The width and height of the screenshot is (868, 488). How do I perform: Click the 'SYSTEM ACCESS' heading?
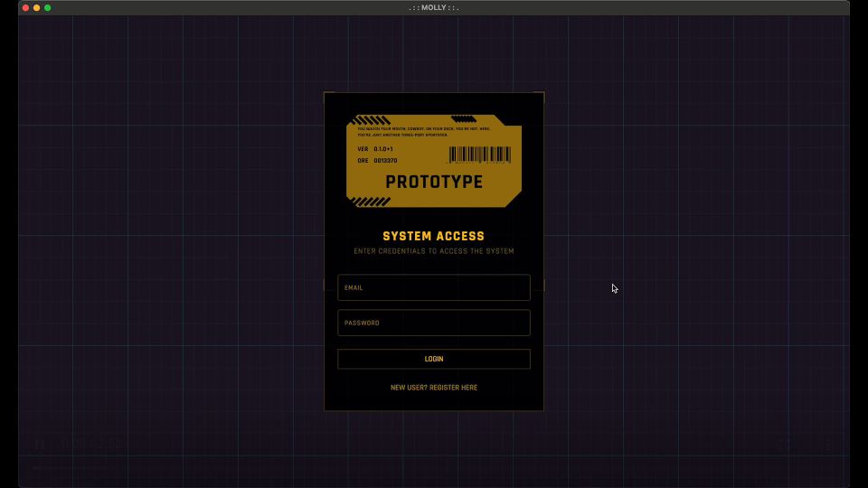click(433, 236)
